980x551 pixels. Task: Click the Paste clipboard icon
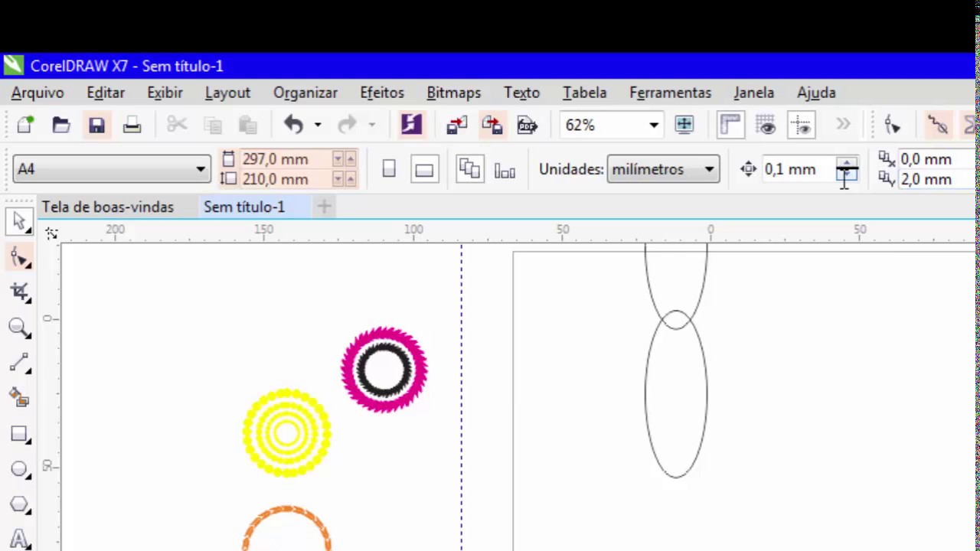(x=248, y=125)
